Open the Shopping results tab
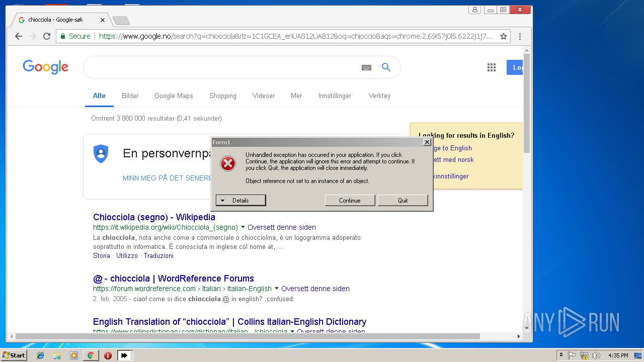 pos(223,96)
